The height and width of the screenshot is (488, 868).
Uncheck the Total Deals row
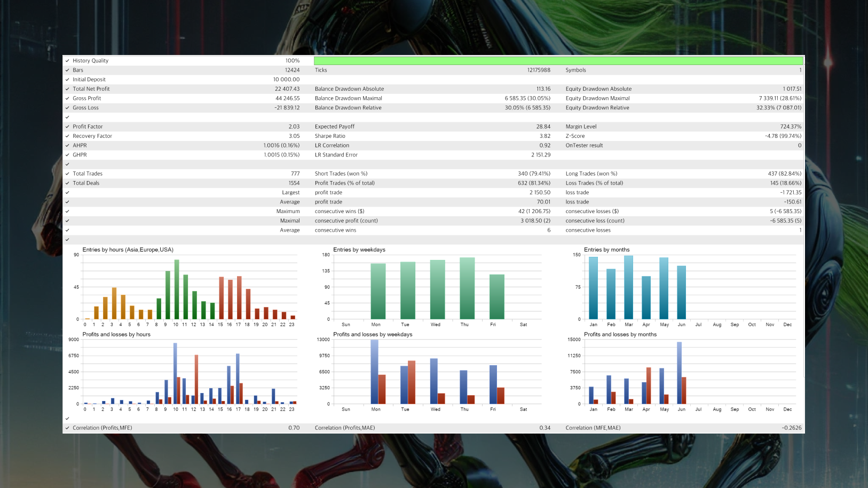[x=68, y=183]
